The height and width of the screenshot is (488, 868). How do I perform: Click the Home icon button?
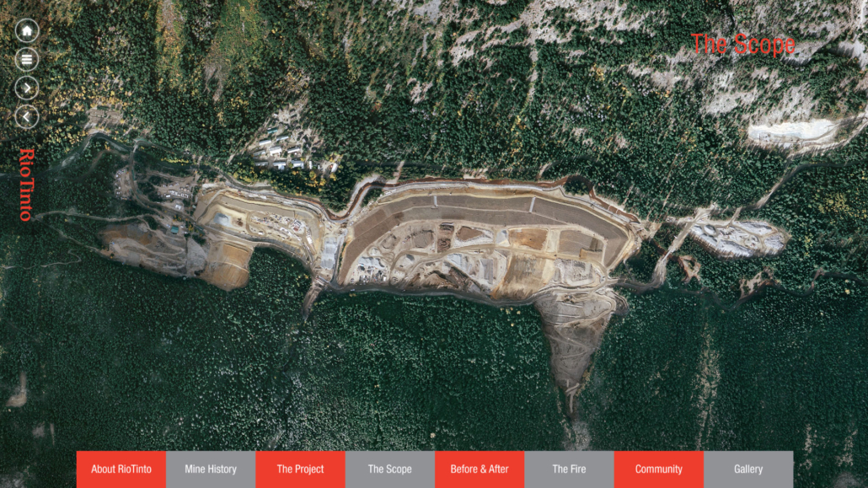click(x=27, y=31)
